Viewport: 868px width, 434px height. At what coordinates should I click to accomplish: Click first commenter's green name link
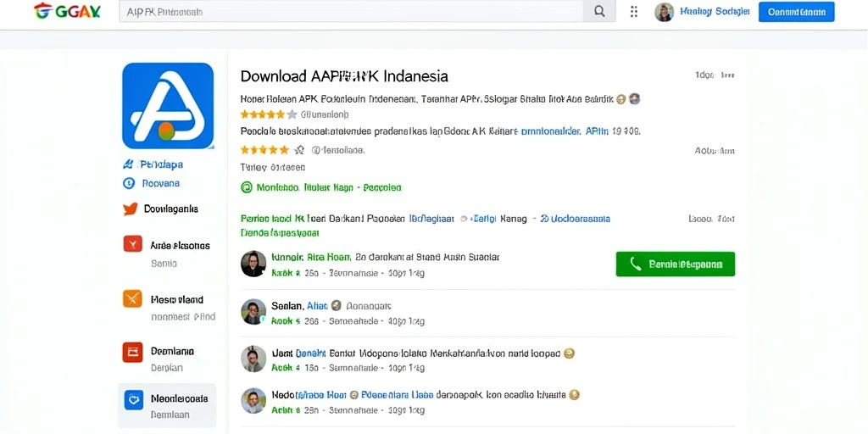[311, 257]
